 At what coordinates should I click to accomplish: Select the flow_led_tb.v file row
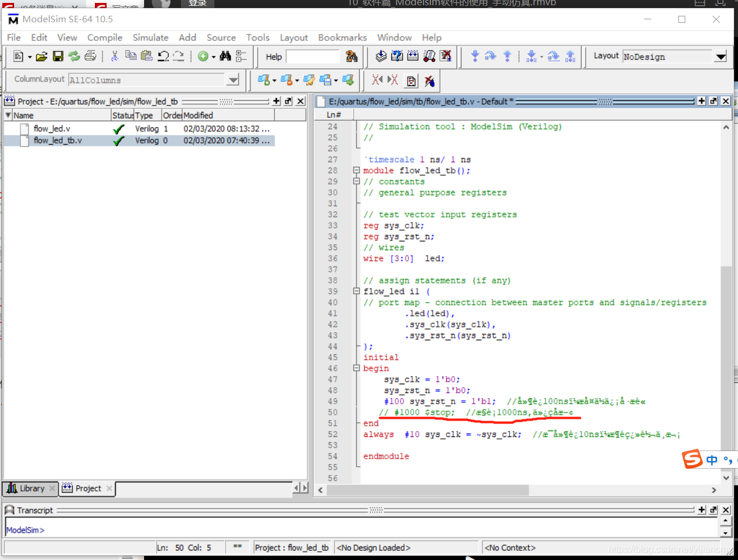click(139, 141)
